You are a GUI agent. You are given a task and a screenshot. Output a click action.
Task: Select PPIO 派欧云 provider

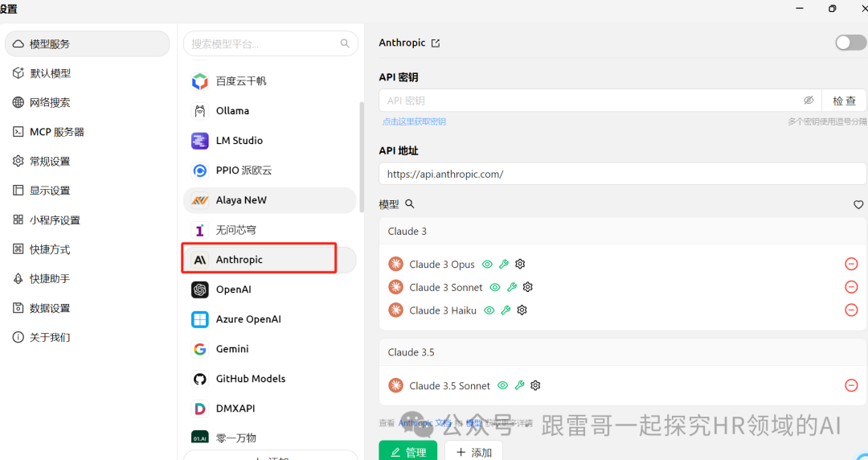click(269, 170)
